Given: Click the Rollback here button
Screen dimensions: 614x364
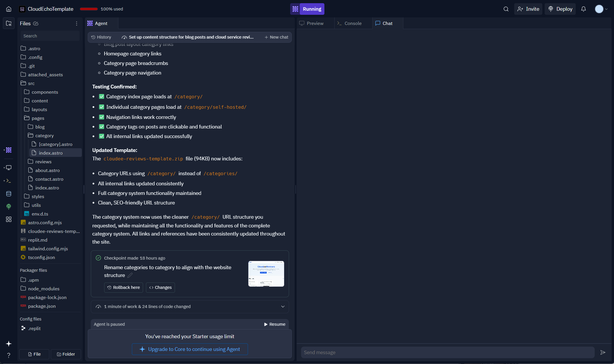Looking at the screenshot, I should (x=123, y=287).
